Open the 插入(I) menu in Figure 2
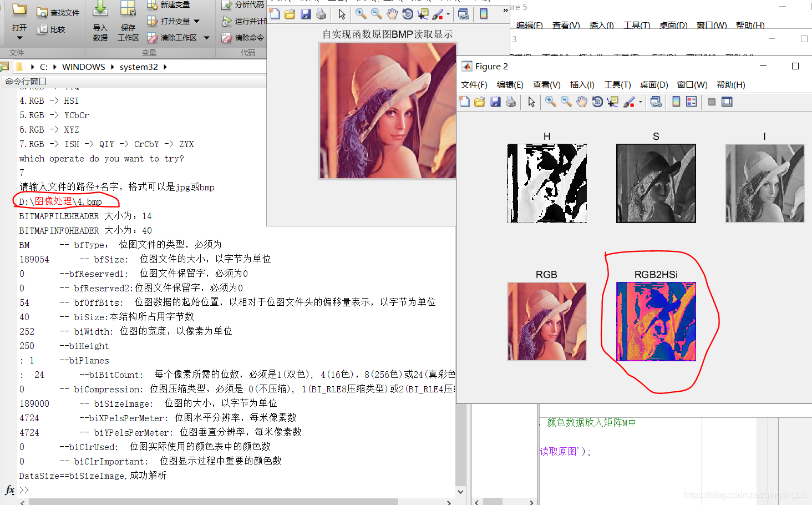Image resolution: width=812 pixels, height=505 pixels. 582,85
